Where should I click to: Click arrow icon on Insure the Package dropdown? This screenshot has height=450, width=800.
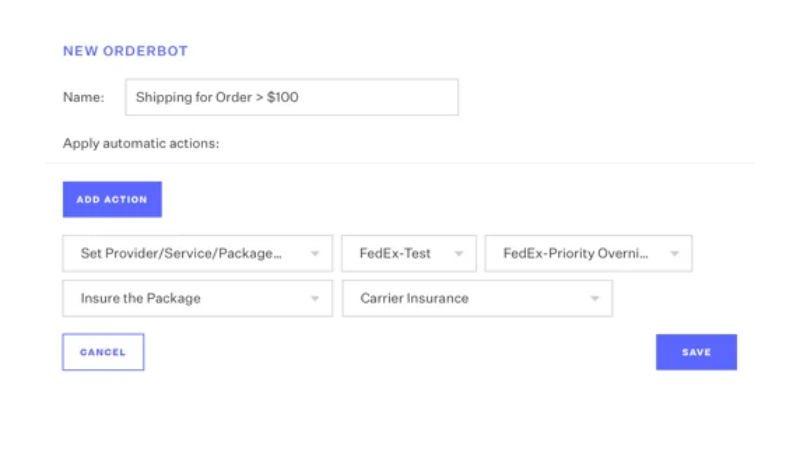315,299
